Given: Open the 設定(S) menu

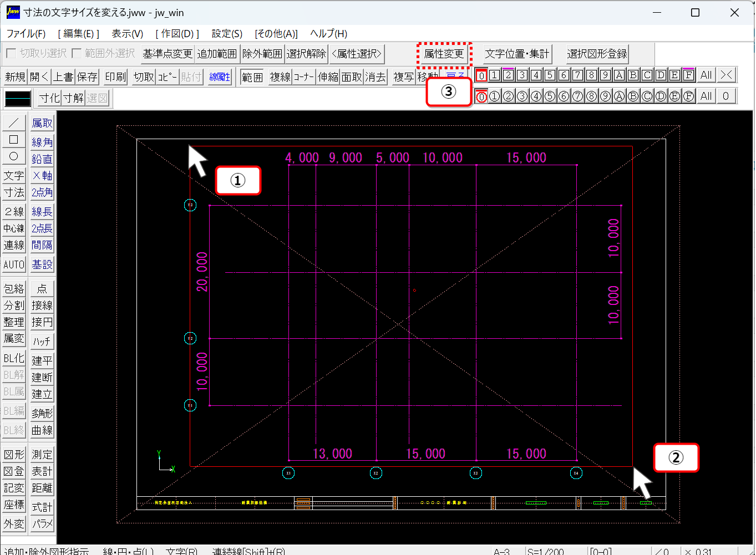Looking at the screenshot, I should [x=227, y=34].
